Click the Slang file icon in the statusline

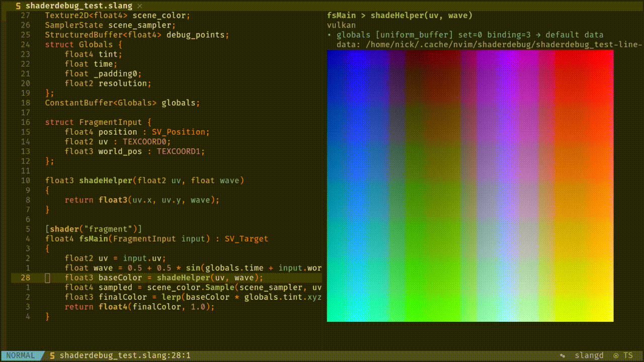pos(52,355)
